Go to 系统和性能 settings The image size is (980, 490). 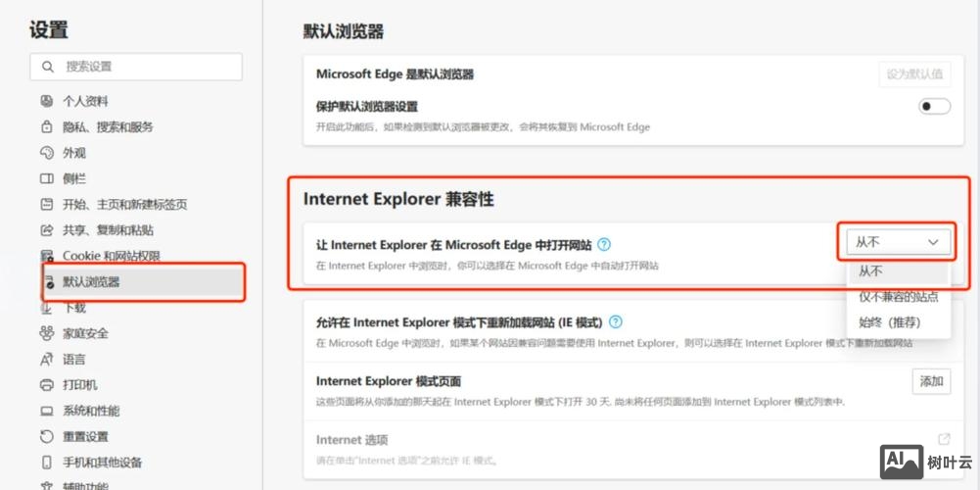point(91,412)
